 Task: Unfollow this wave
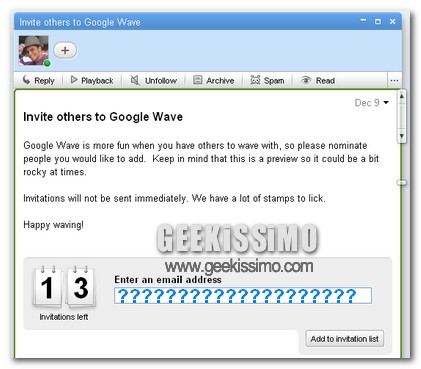pyautogui.click(x=153, y=80)
